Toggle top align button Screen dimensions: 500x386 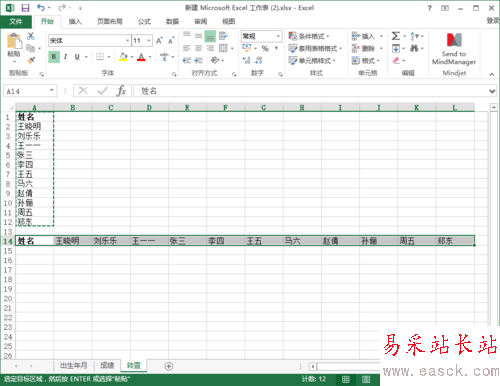click(187, 35)
